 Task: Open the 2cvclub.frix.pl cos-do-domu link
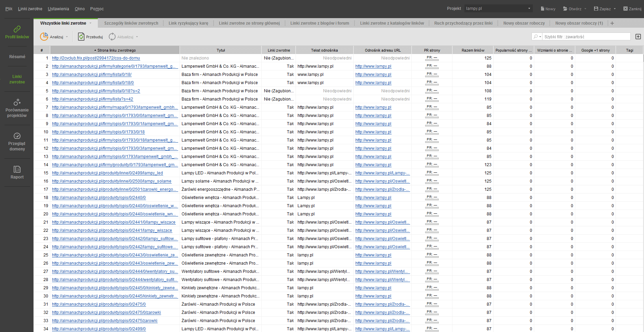(96, 58)
